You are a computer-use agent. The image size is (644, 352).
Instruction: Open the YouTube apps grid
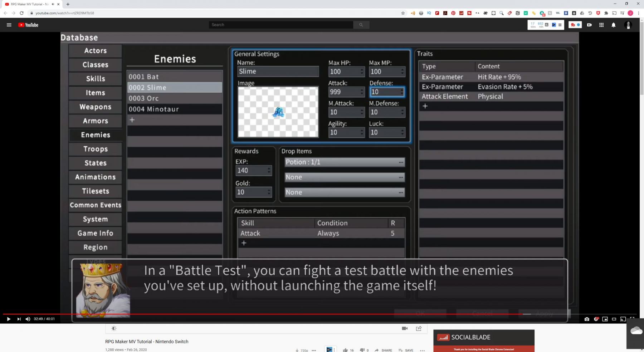point(601,25)
